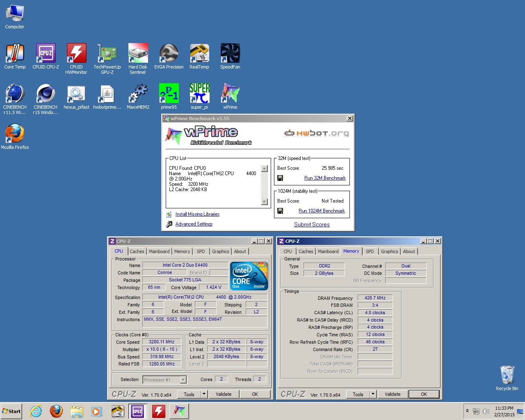
Task: Click Install Missing Libraries link
Action: click(197, 214)
